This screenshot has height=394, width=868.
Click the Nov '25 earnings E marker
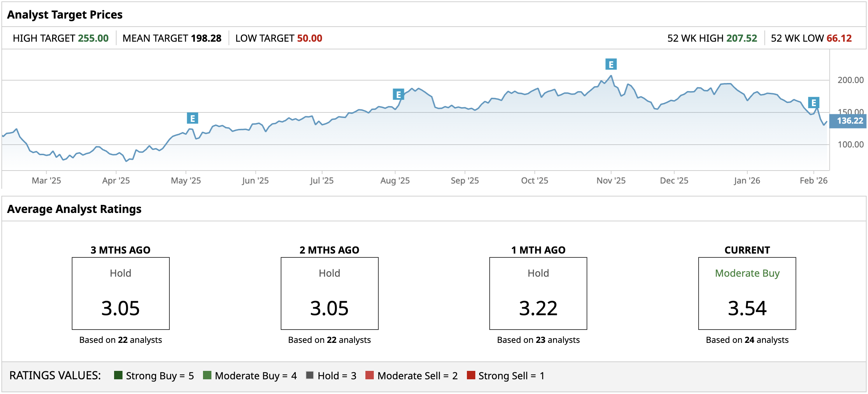[x=611, y=64]
